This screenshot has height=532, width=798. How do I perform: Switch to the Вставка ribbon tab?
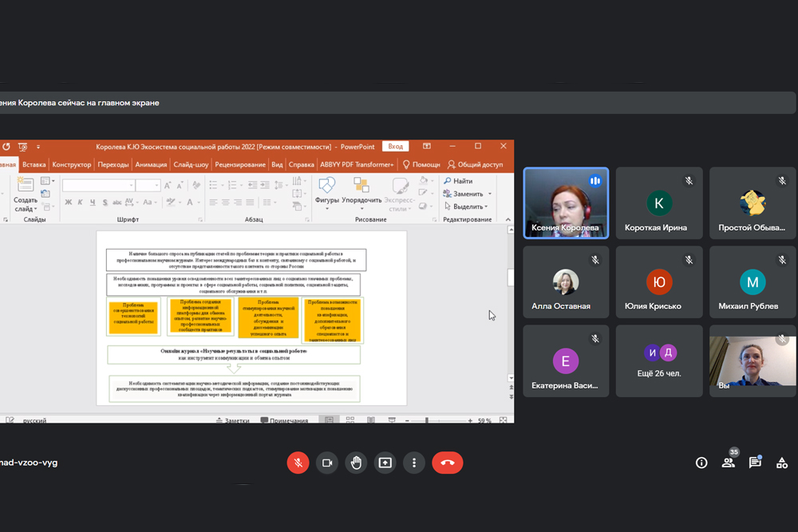click(34, 164)
